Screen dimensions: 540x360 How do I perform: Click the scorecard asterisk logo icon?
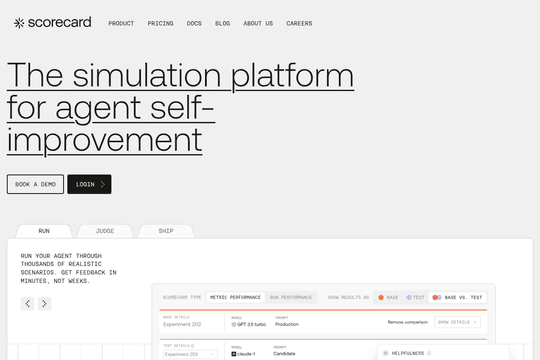coord(19,23)
